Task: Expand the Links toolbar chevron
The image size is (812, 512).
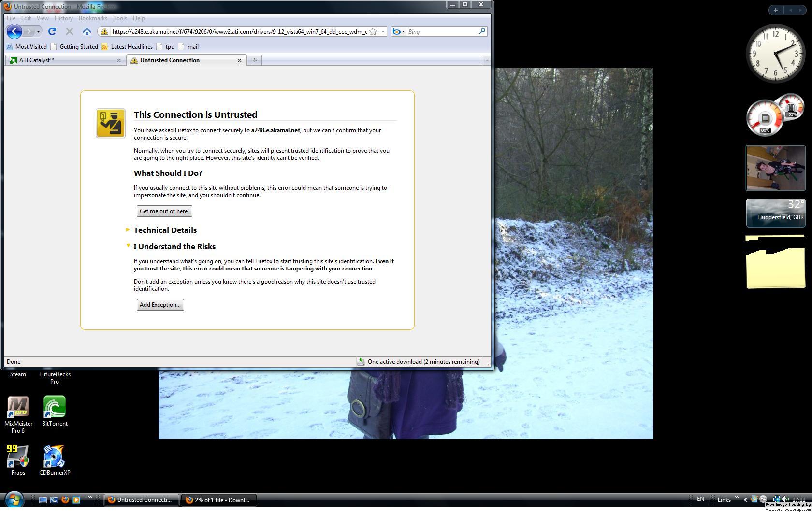Action: click(x=737, y=498)
